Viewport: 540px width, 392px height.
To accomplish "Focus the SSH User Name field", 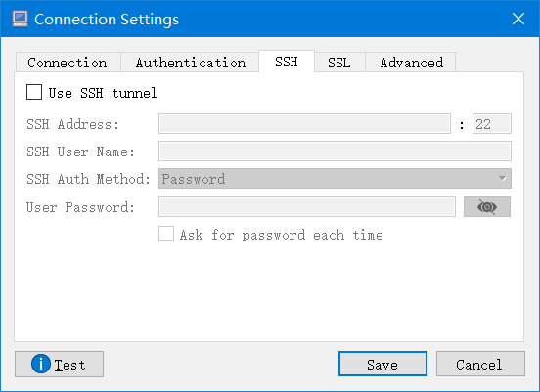I will (x=335, y=151).
